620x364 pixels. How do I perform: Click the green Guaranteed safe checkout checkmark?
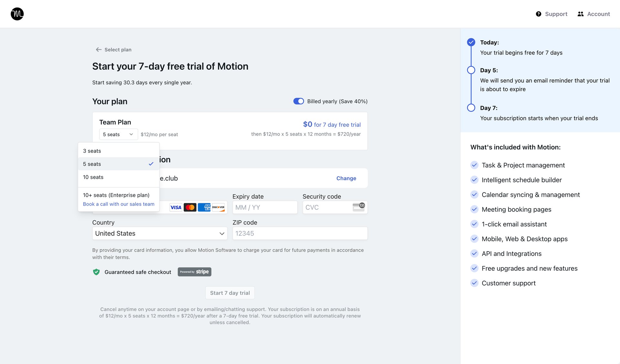tap(96, 272)
